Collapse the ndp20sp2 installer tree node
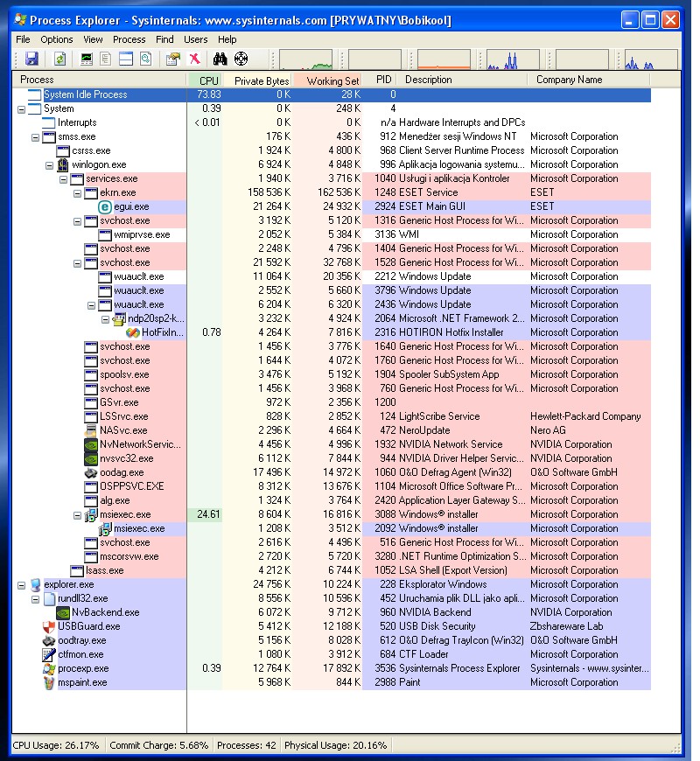The image size is (700, 761). pos(105,320)
